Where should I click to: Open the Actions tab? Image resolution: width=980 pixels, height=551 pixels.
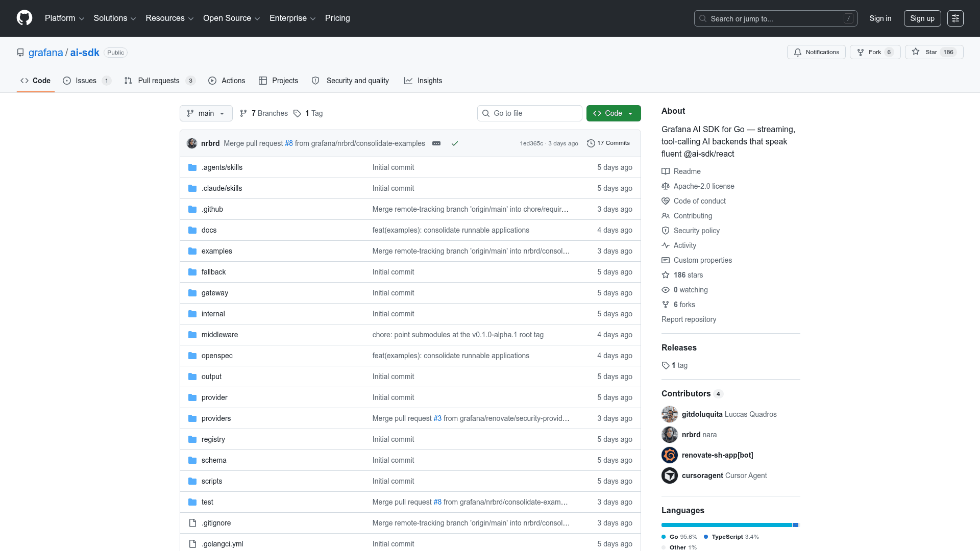(227, 81)
